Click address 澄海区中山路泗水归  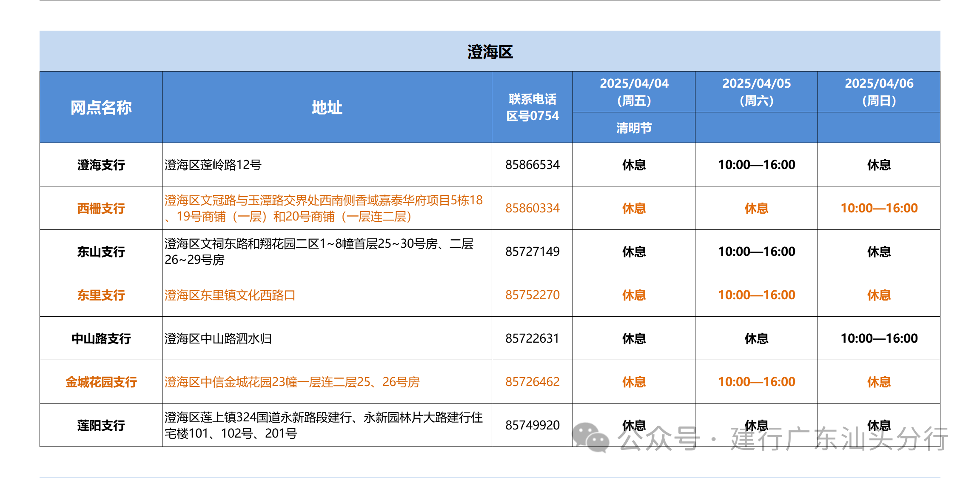(218, 338)
